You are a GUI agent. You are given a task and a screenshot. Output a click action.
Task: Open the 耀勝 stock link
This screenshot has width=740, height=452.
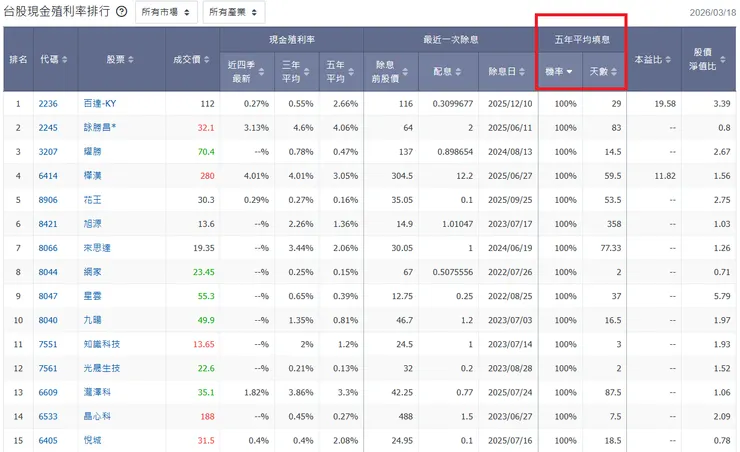coord(92,151)
